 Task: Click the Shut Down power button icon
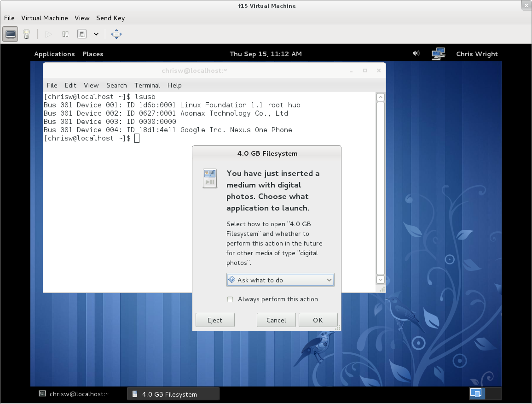(82, 34)
